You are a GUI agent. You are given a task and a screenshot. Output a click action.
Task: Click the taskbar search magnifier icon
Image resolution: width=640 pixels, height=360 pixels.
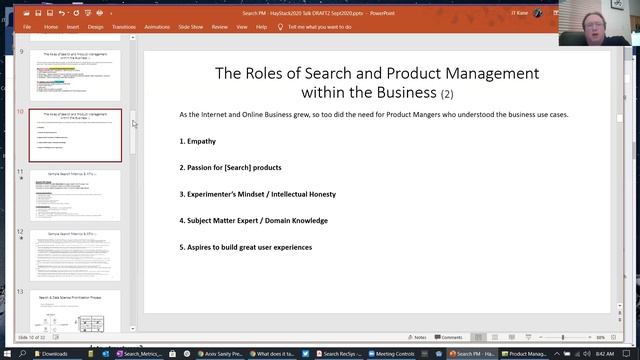[x=22, y=353]
